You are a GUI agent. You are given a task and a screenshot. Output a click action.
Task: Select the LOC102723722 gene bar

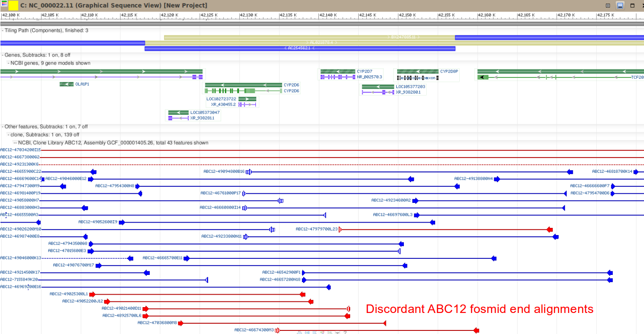[x=247, y=99]
